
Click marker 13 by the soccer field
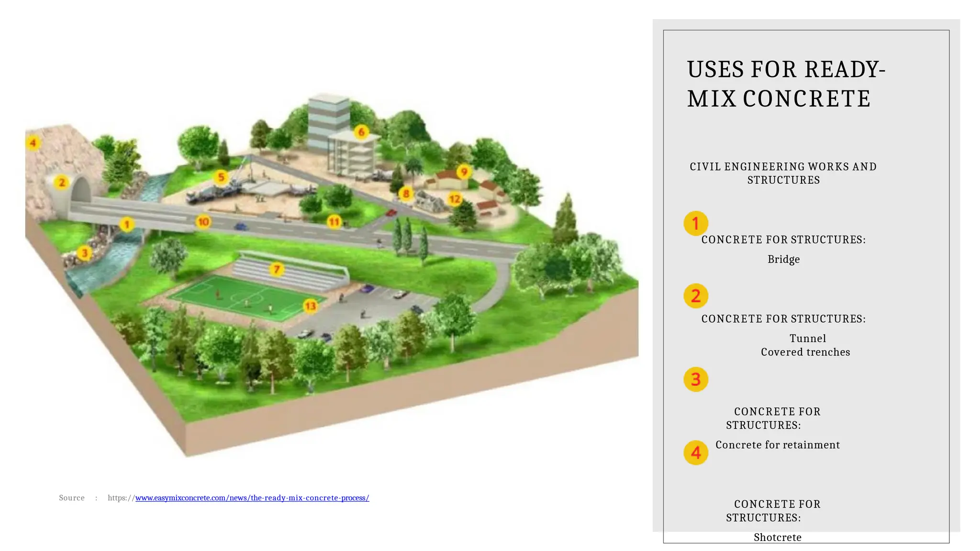tap(311, 306)
